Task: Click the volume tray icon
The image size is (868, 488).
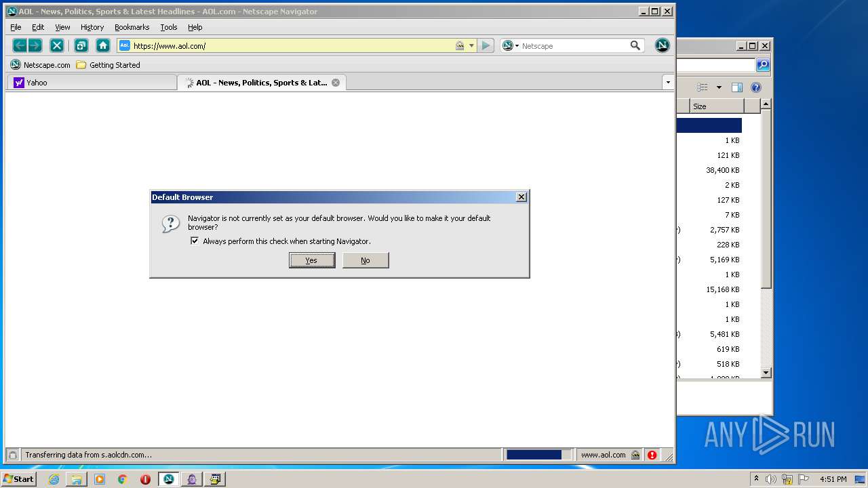Action: point(771,479)
